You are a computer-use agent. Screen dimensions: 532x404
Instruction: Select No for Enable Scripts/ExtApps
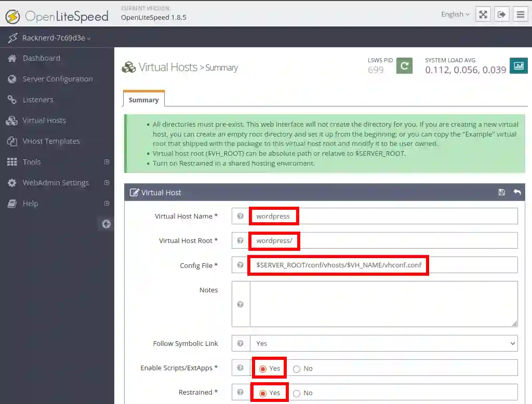(297, 369)
